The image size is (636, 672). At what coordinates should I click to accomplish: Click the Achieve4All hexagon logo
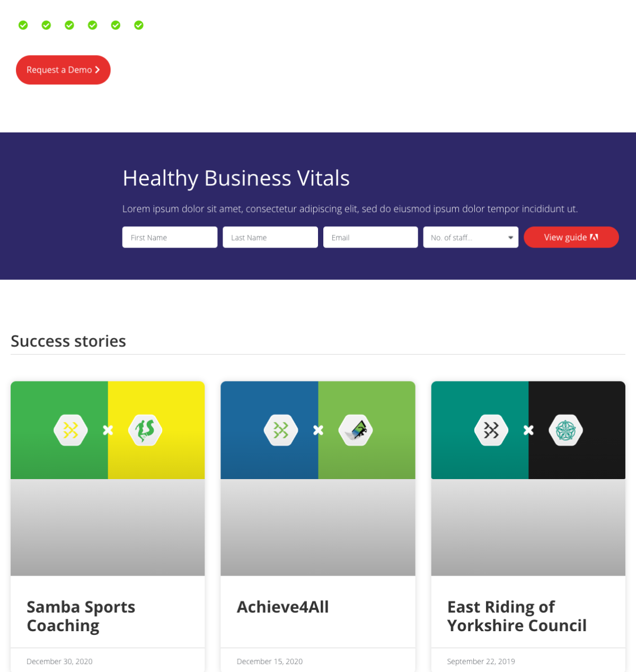356,430
